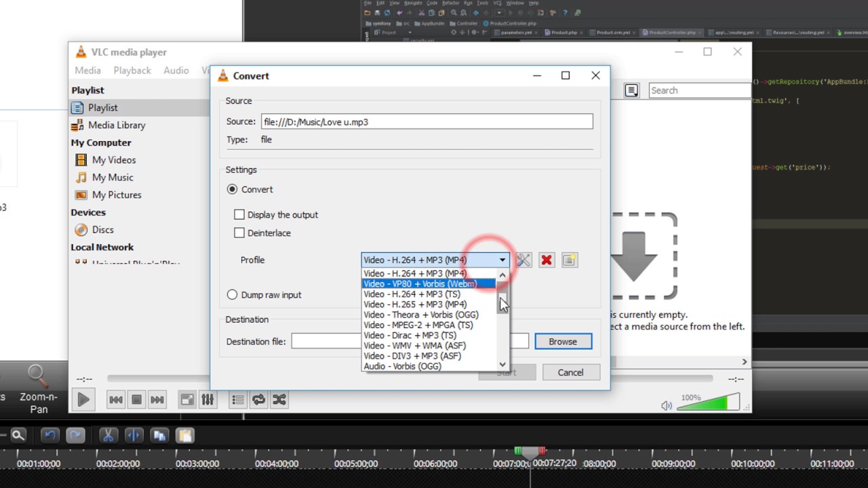Viewport: 868px width, 488px height.
Task: Click the Source file path field
Action: (x=427, y=122)
